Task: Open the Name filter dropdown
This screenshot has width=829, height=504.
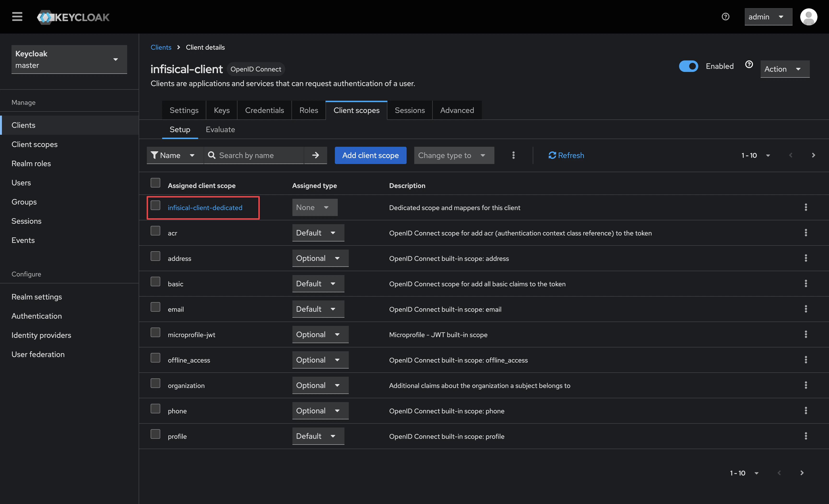Action: 175,155
